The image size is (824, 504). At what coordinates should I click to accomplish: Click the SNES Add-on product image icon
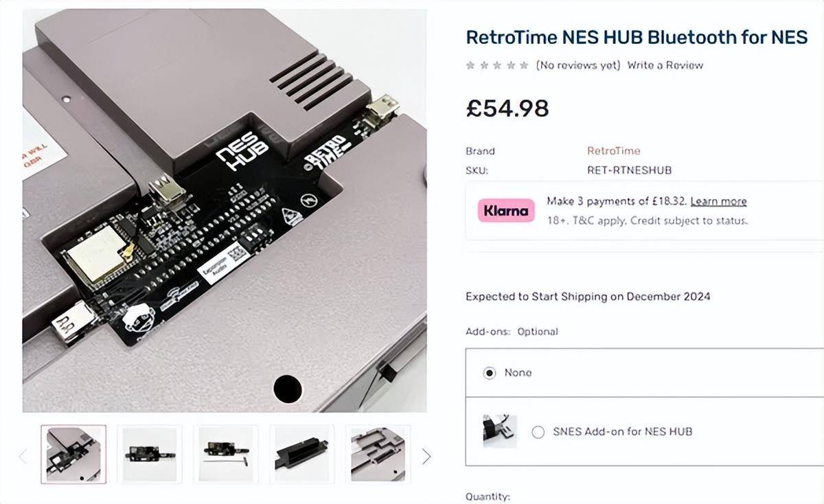point(500,431)
